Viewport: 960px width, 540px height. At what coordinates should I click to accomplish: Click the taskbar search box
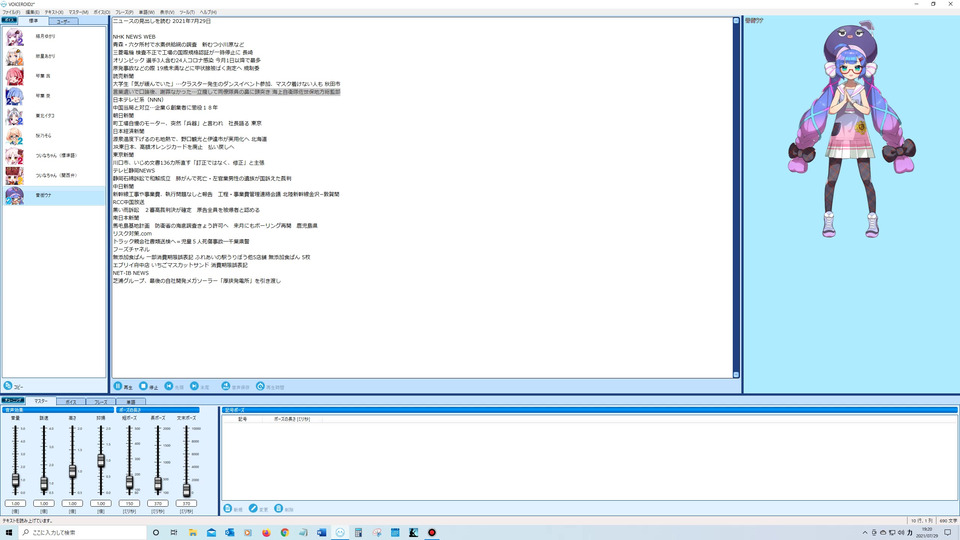point(84,533)
